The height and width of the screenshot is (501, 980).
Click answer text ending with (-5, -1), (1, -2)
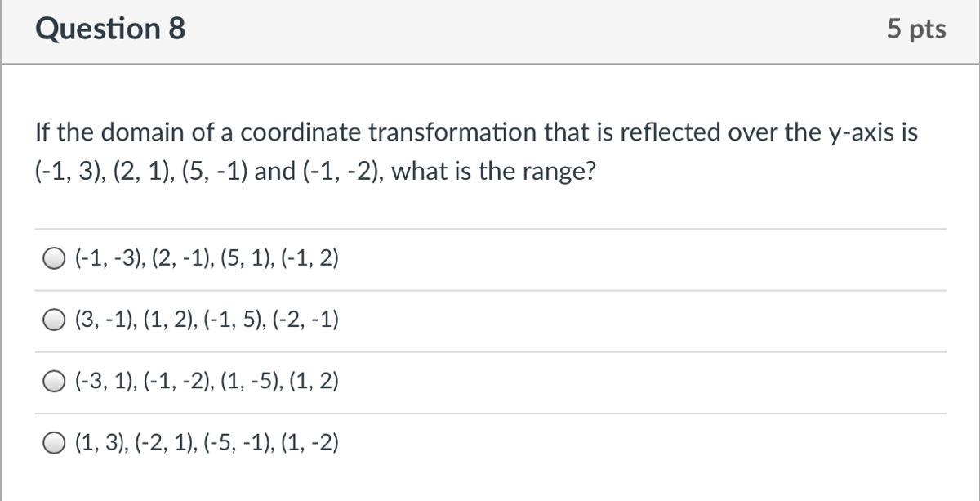pyautogui.click(x=207, y=443)
